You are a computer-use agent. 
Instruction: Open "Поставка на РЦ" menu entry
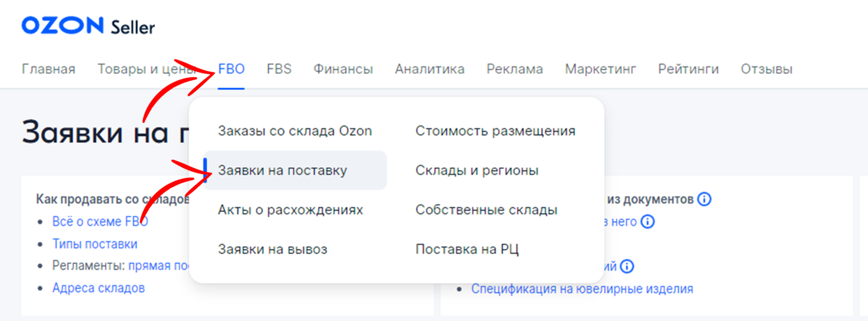467,250
